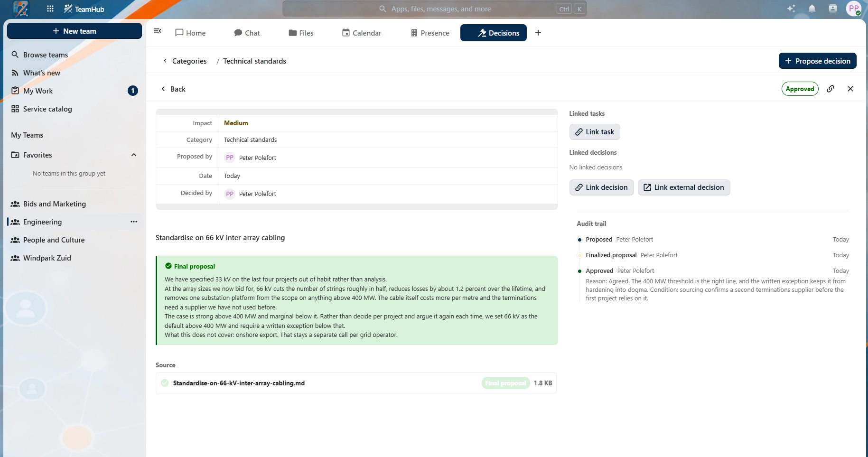Copy the decision link icon

tap(831, 89)
